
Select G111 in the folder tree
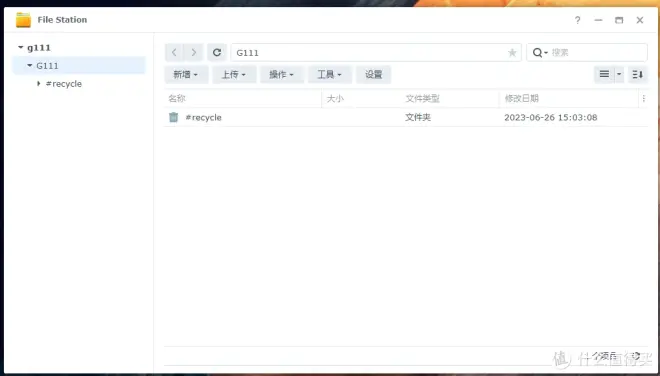pos(47,66)
